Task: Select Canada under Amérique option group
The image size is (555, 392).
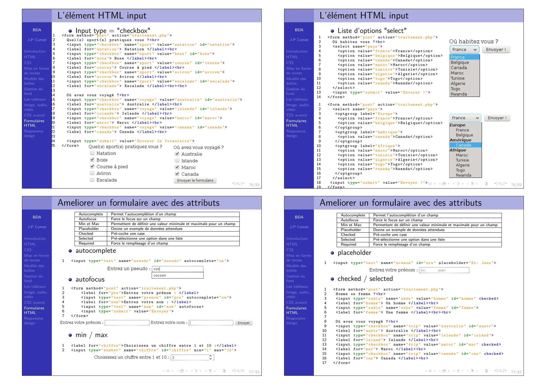Action: (x=463, y=145)
